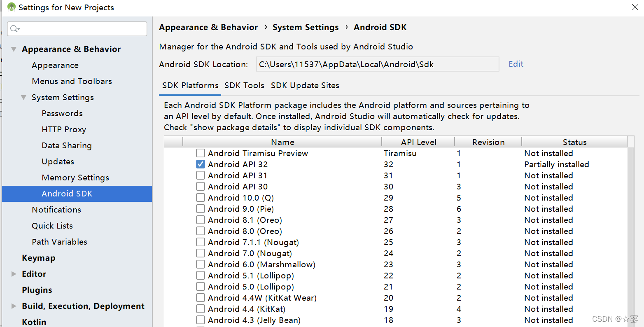Click the magnifier icon in the search box
644x327 pixels.
pyautogui.click(x=14, y=29)
